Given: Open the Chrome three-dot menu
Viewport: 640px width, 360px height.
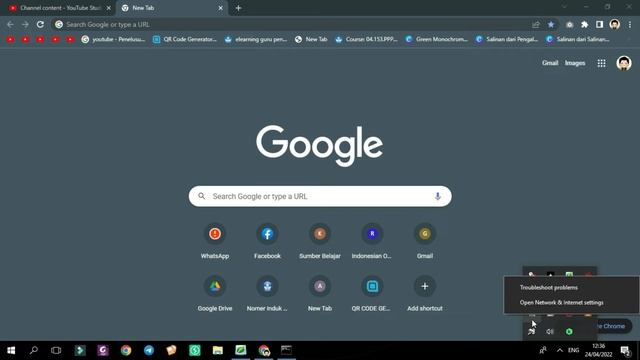Looking at the screenshot, I should click(630, 24).
